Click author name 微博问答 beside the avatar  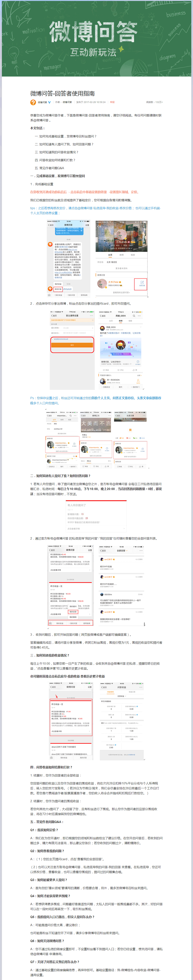[42, 102]
